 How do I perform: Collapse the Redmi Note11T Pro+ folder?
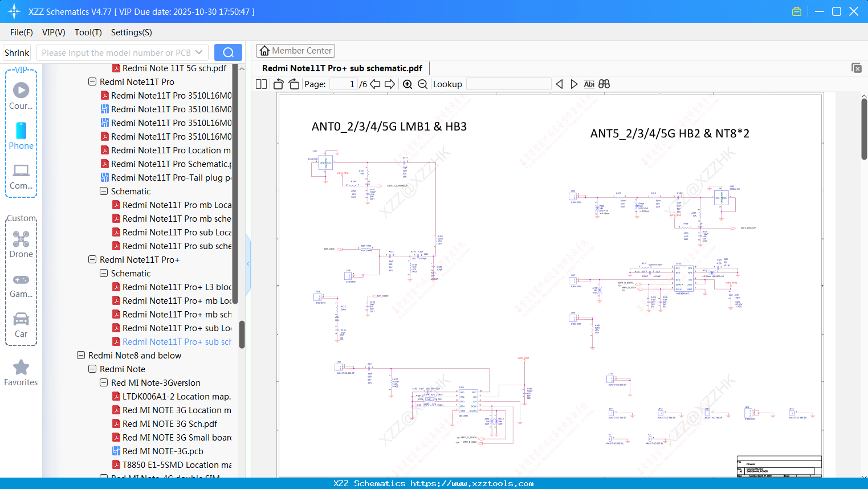(92, 260)
